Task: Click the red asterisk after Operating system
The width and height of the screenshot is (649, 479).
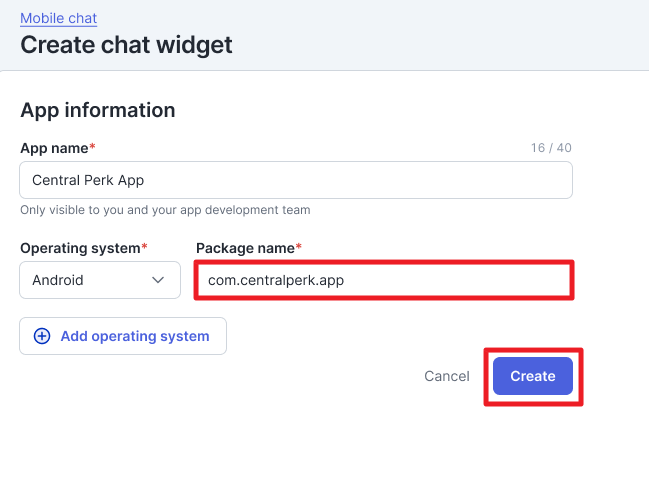Action: tap(144, 246)
